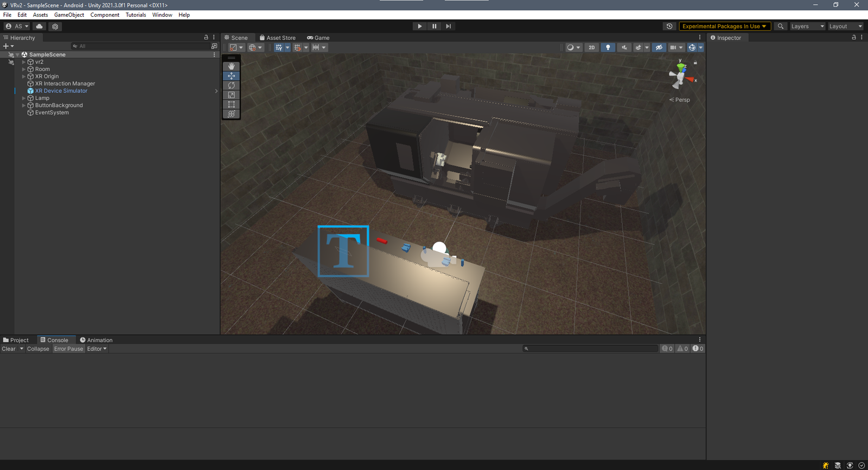Click the Play button

tap(419, 26)
